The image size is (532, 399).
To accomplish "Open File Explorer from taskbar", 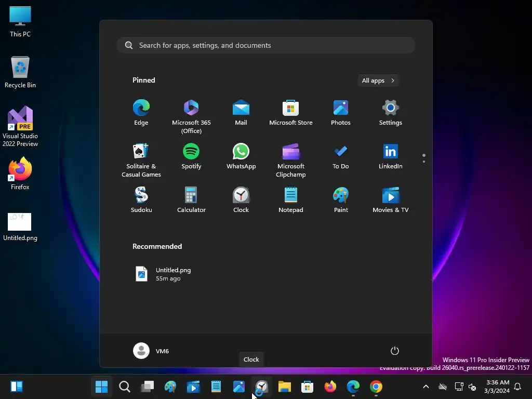I will pyautogui.click(x=284, y=387).
